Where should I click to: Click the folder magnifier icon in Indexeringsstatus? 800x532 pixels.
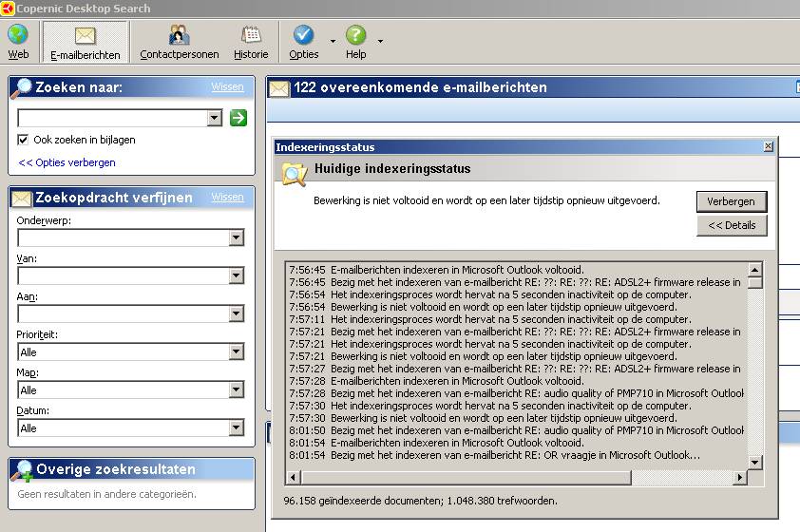[295, 174]
